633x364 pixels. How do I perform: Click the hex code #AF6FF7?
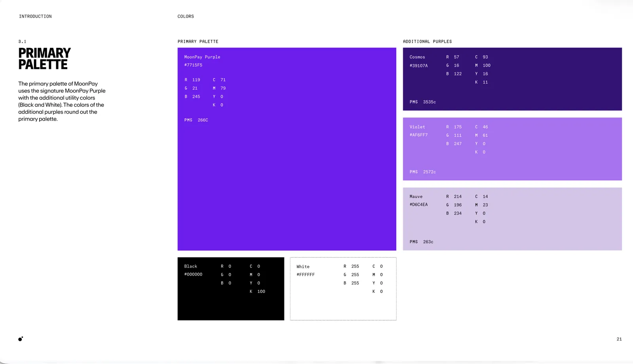(419, 135)
